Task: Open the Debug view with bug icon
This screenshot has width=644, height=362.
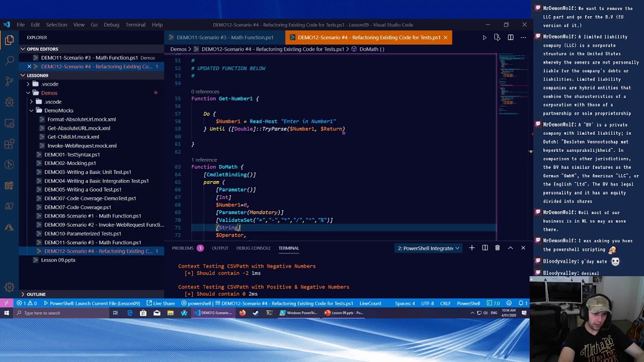Action: point(10,103)
